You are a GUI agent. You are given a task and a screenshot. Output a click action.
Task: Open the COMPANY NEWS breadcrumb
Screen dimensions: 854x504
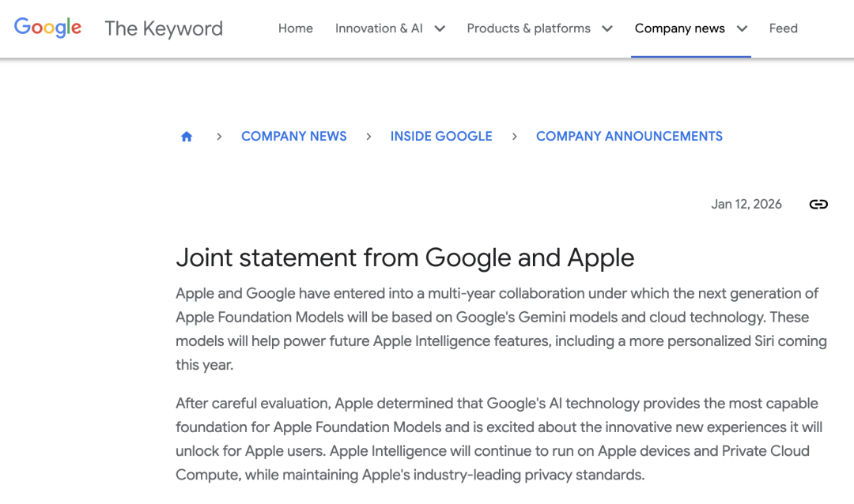(x=294, y=136)
